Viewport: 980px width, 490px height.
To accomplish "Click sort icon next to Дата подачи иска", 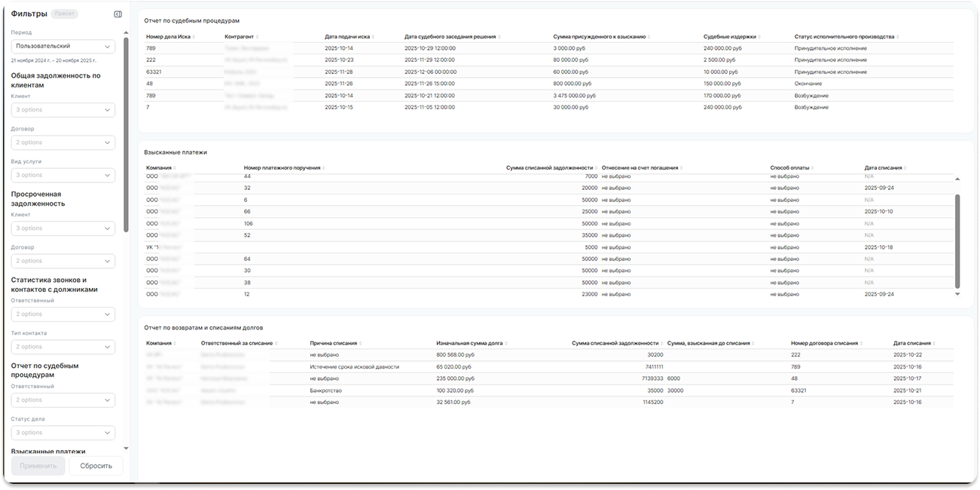I will click(373, 37).
